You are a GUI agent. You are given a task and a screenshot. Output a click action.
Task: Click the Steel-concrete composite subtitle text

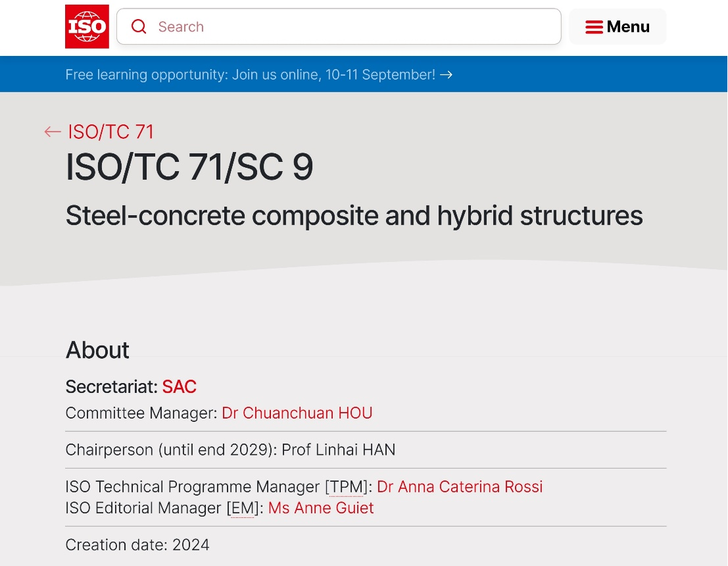pyautogui.click(x=354, y=215)
